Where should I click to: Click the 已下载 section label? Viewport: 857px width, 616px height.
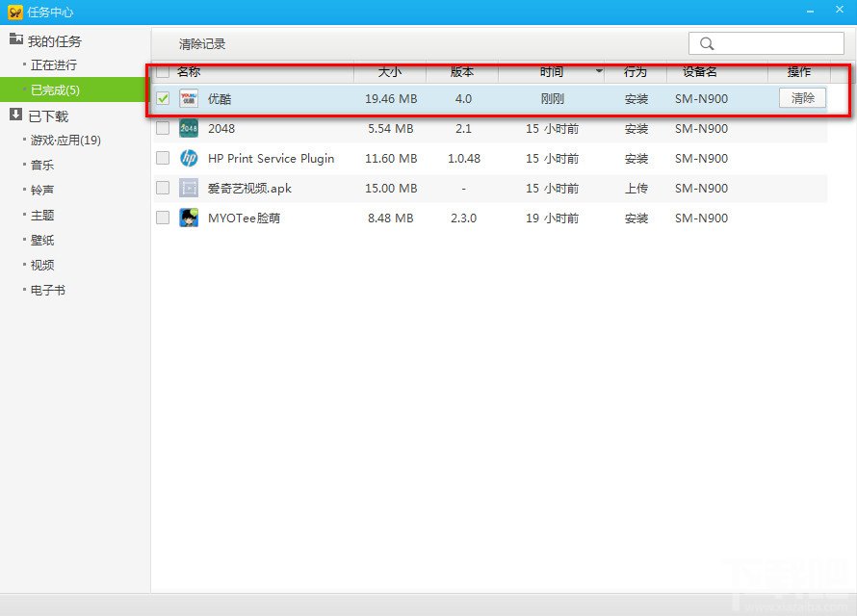(x=49, y=116)
